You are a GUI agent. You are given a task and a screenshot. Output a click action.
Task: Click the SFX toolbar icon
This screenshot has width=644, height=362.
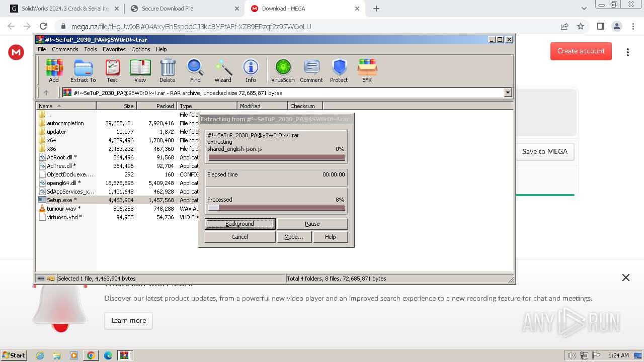point(367,70)
